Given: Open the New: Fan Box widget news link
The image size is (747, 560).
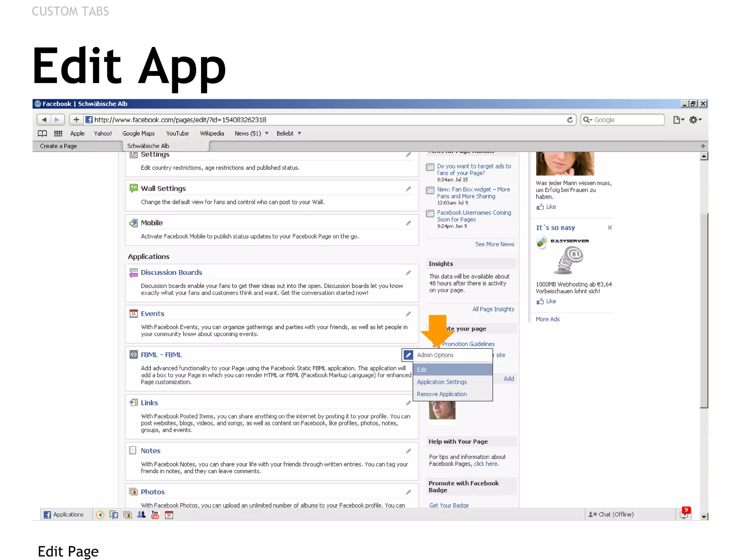Looking at the screenshot, I should tap(473, 192).
